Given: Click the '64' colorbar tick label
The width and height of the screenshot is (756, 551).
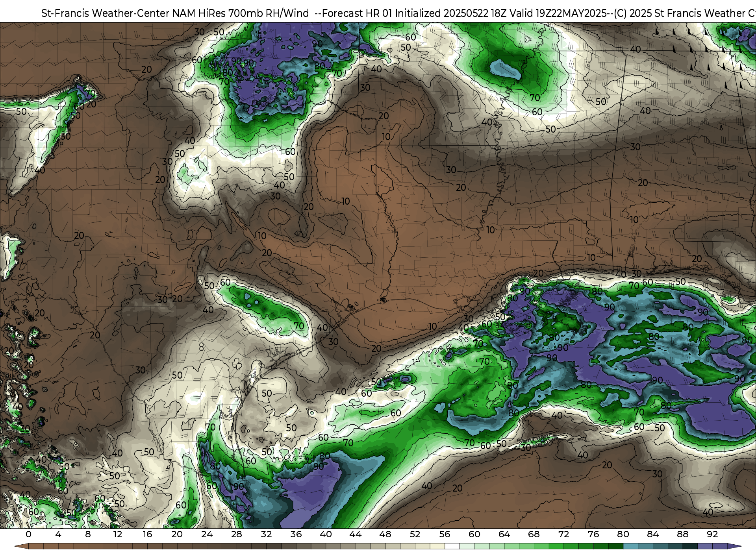Looking at the screenshot, I should [504, 534].
